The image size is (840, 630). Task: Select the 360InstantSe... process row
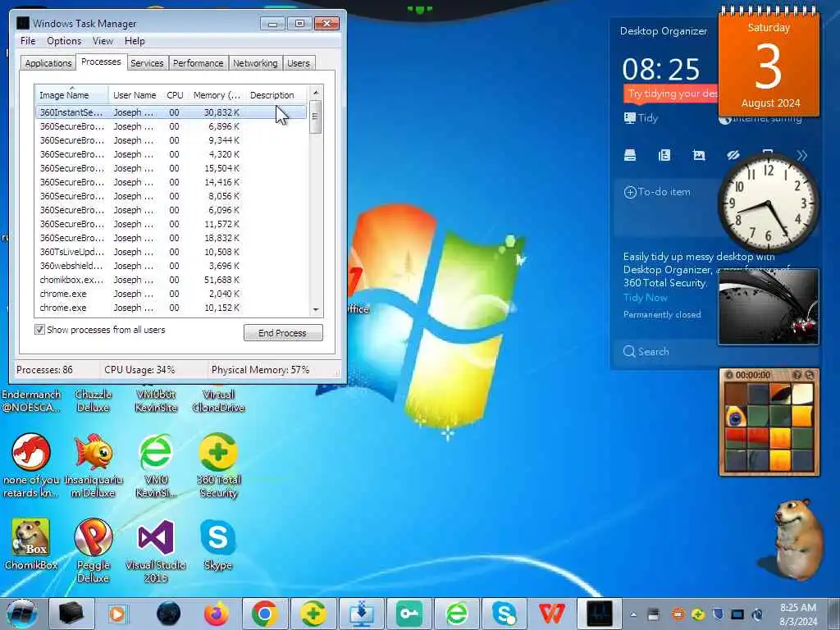point(171,112)
